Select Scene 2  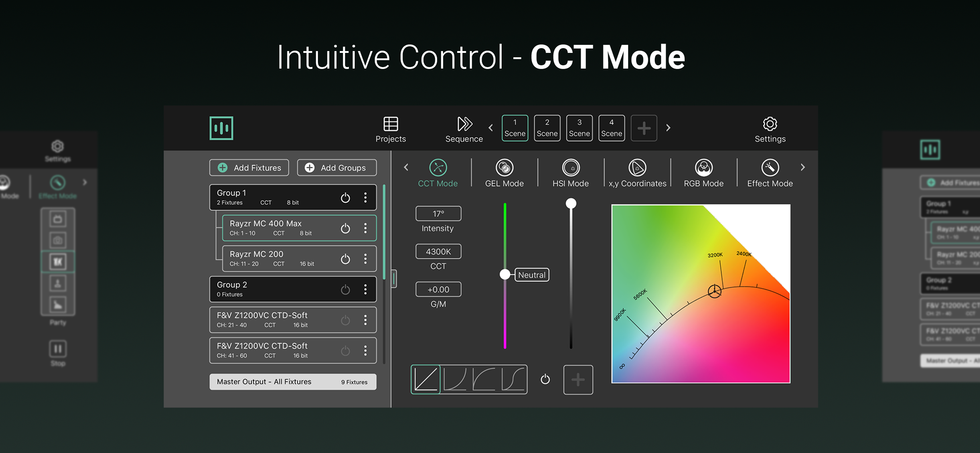(x=547, y=128)
